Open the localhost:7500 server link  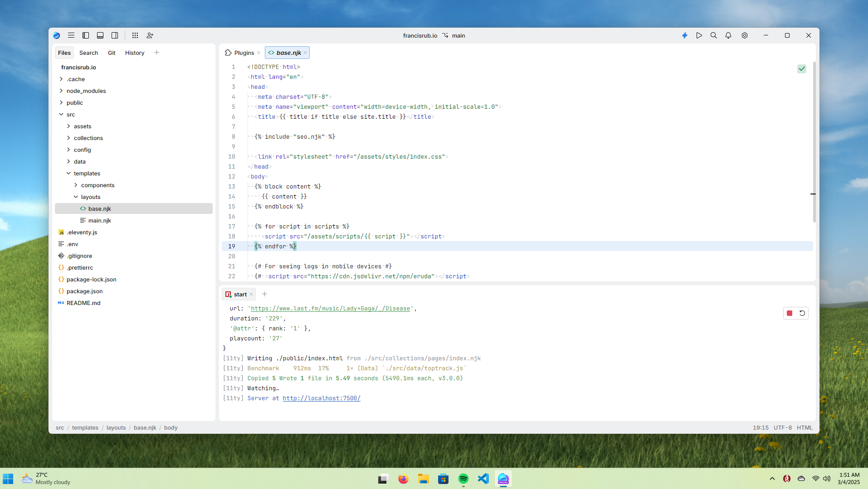pyautogui.click(x=322, y=398)
